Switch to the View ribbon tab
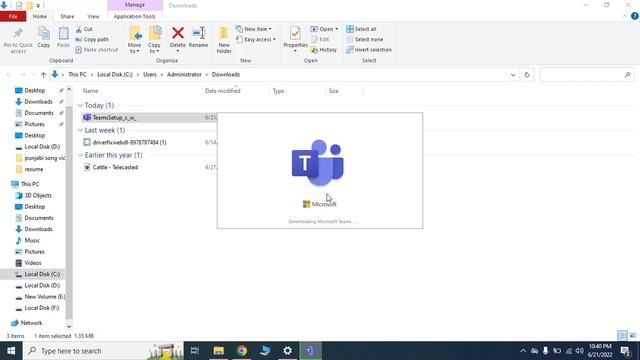 (93, 16)
